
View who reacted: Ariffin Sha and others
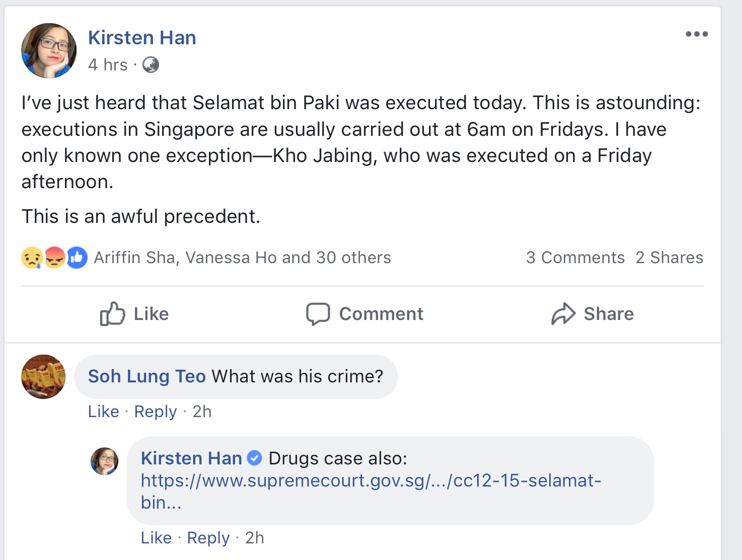[242, 258]
